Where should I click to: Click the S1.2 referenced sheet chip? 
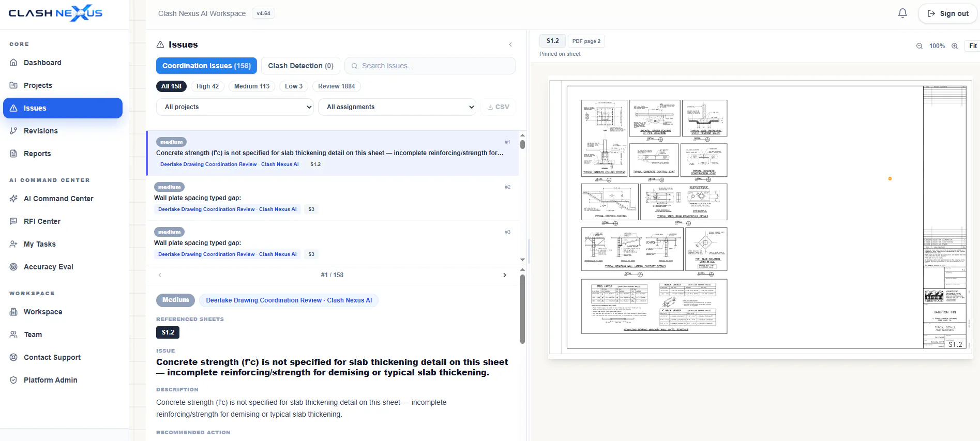pyautogui.click(x=168, y=332)
